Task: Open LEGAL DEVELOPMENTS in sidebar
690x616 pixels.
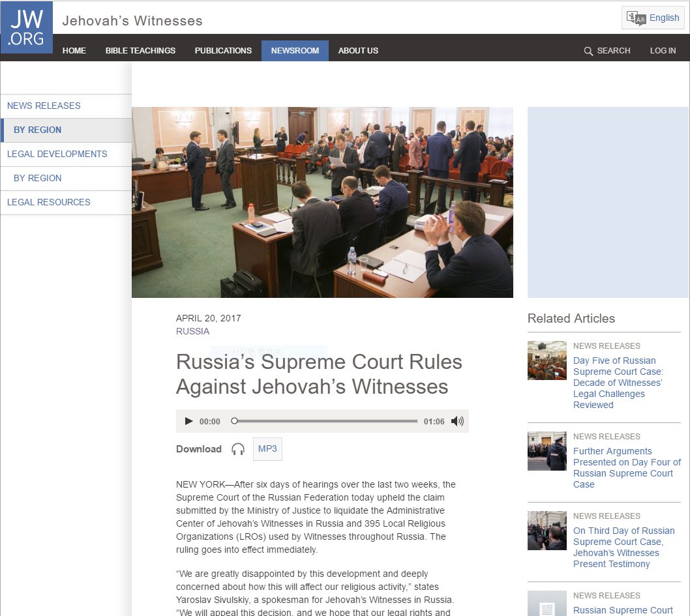Action: point(66,154)
